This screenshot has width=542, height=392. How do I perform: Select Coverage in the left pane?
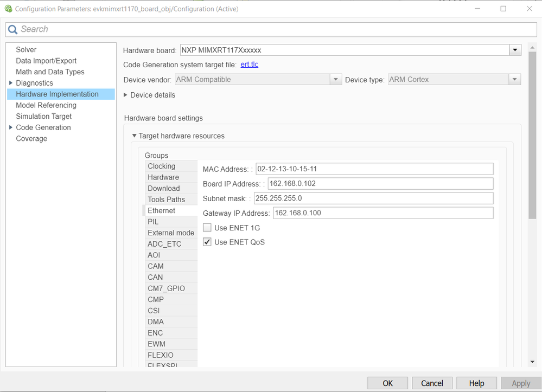coord(31,138)
